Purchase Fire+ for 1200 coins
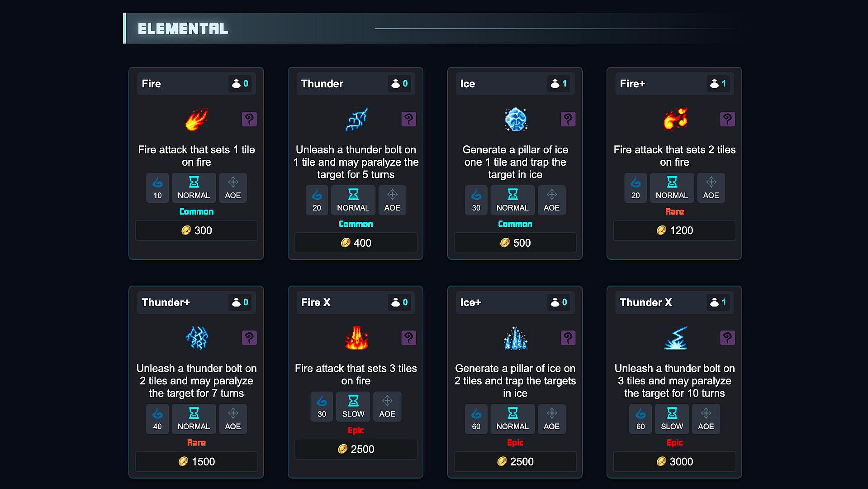The image size is (868, 489). coord(674,230)
